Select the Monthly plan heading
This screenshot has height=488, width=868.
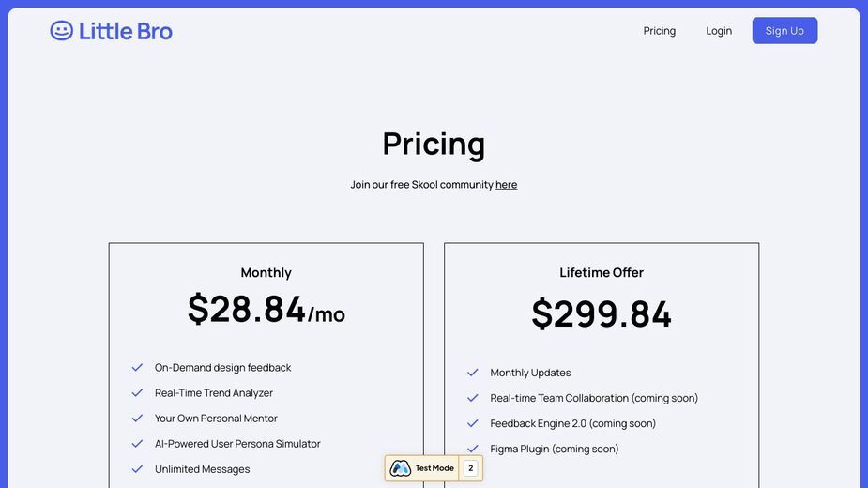click(x=266, y=272)
